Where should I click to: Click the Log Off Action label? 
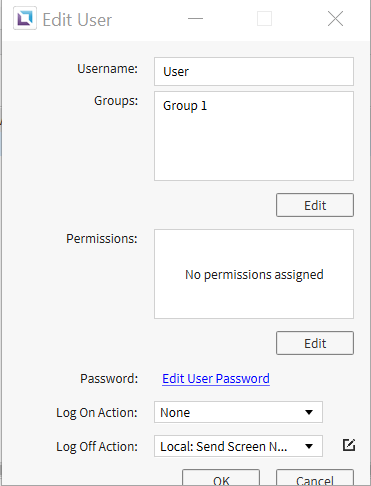coord(97,447)
